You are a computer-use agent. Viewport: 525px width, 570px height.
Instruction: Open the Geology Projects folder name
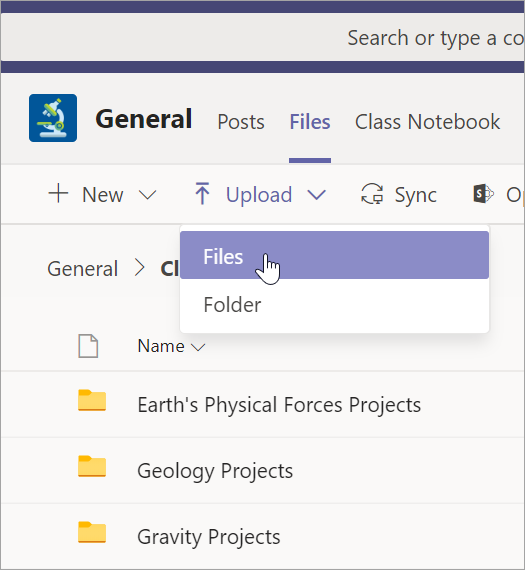[215, 471]
